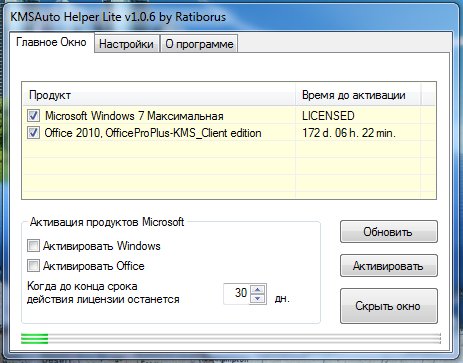Open the Настройки tab
This screenshot has height=363, width=463.
(x=127, y=44)
